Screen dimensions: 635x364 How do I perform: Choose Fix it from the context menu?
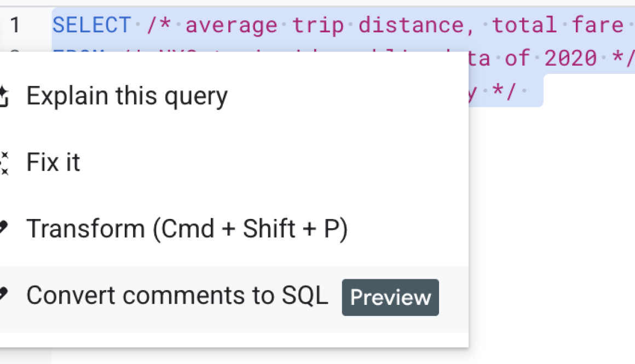[x=53, y=162]
